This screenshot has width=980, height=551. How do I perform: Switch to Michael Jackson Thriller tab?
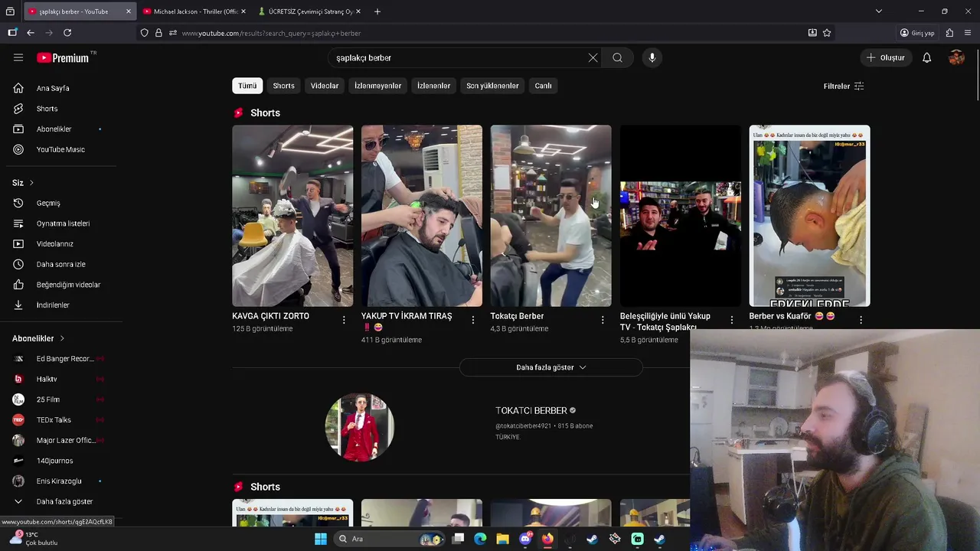pyautogui.click(x=194, y=11)
